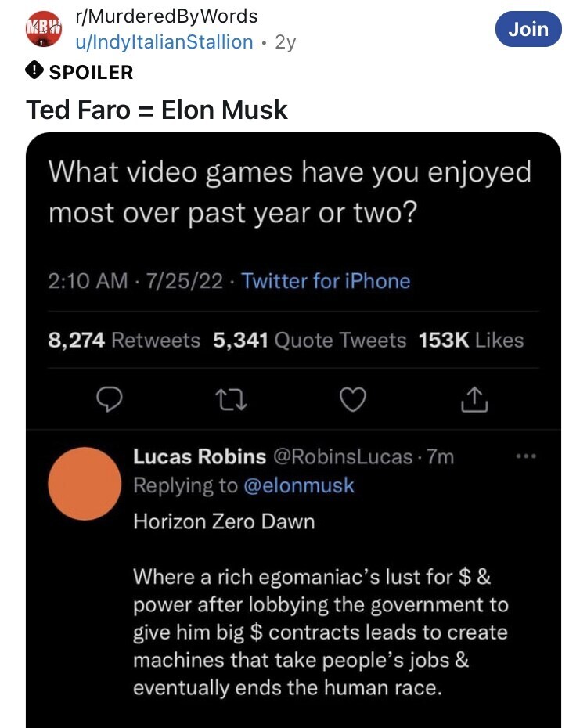Like the tweet with heart icon
Screen dimensions: 587x728
coord(354,400)
